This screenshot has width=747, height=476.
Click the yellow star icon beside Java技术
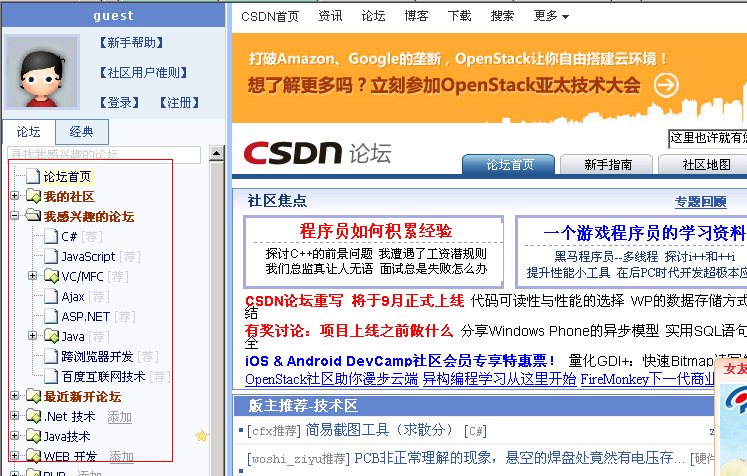pos(202,435)
